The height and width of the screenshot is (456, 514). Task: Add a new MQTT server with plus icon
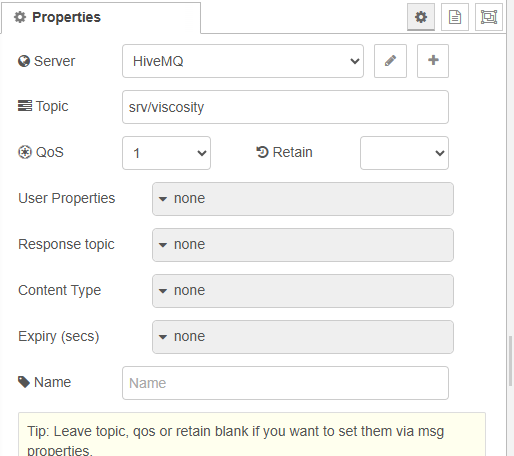click(x=433, y=61)
